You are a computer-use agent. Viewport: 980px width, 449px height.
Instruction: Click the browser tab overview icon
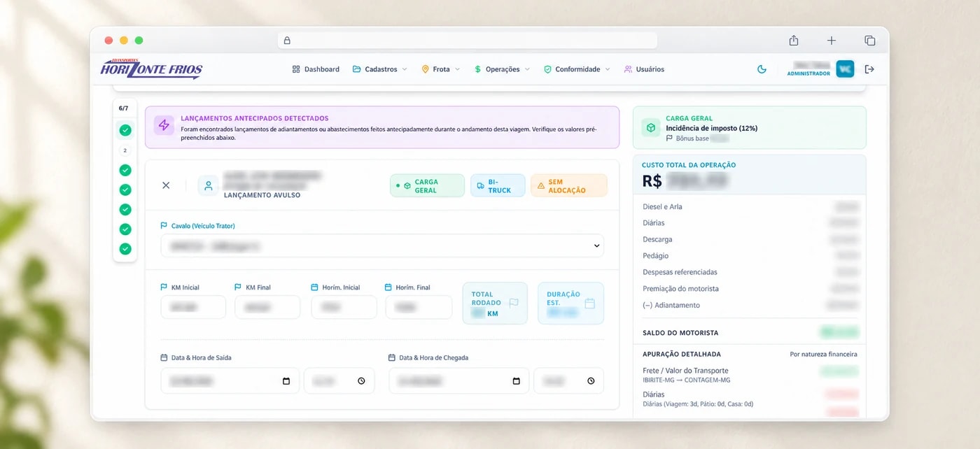click(869, 41)
